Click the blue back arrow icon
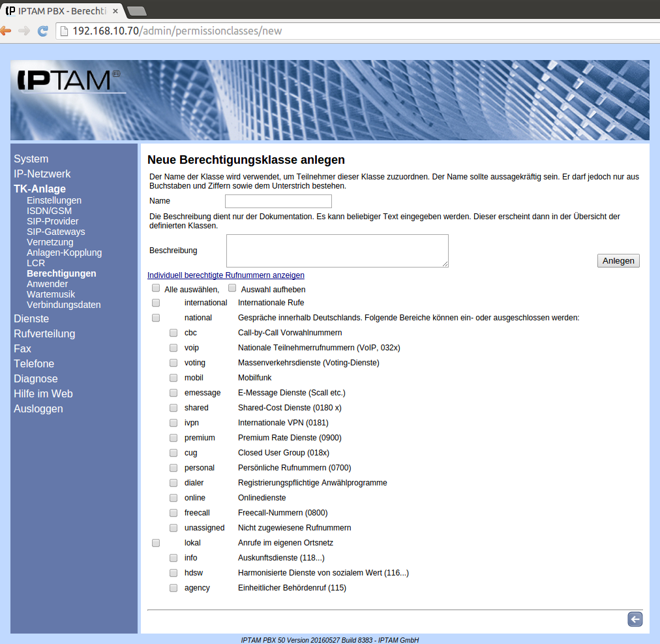660x644 pixels. tap(635, 619)
